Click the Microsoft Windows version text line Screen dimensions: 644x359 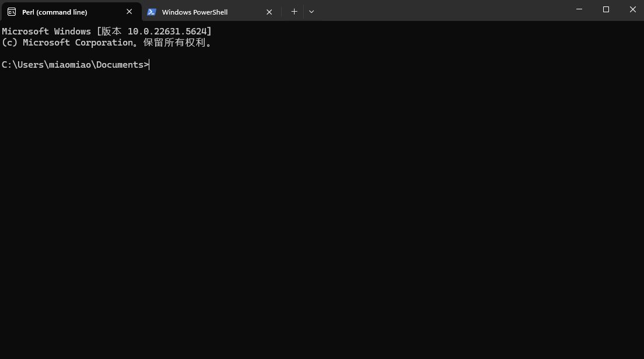(x=107, y=32)
